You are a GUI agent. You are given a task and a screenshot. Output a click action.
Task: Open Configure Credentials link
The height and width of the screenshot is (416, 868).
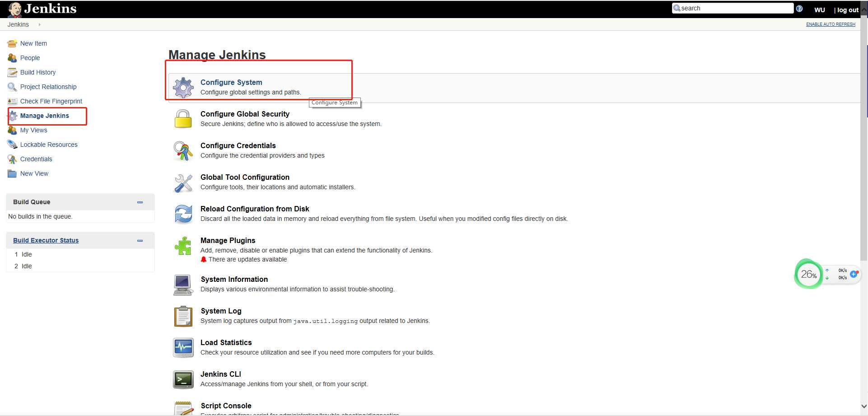(238, 145)
